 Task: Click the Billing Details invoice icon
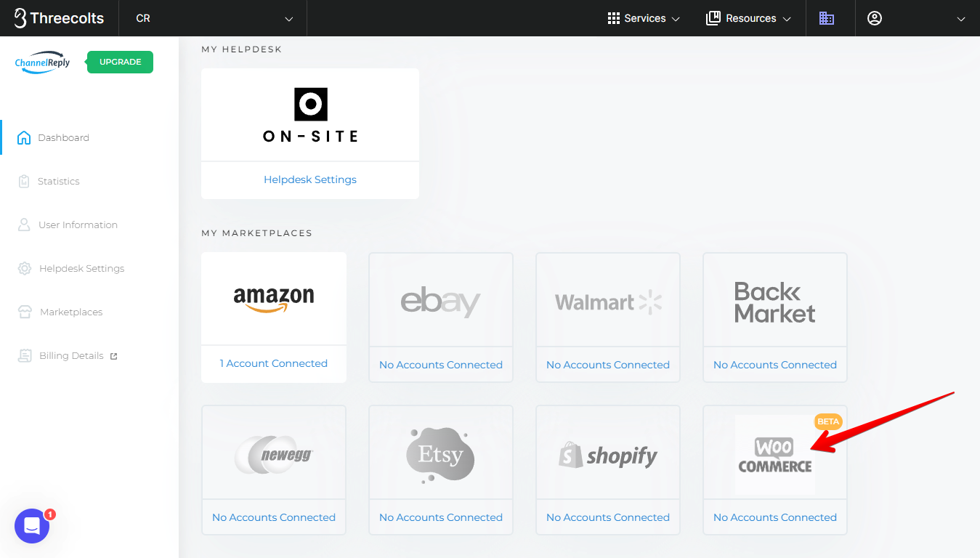point(25,355)
